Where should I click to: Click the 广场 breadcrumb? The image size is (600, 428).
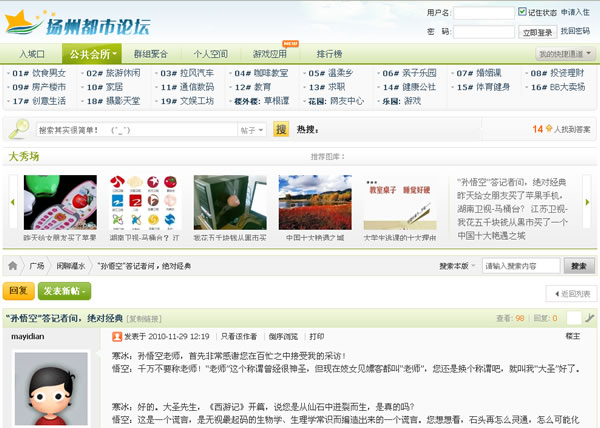37,266
